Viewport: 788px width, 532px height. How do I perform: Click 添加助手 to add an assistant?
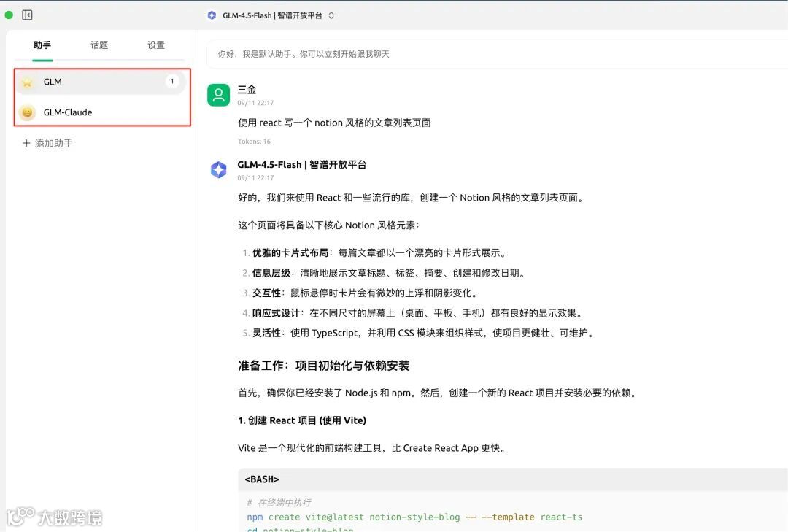(48, 143)
